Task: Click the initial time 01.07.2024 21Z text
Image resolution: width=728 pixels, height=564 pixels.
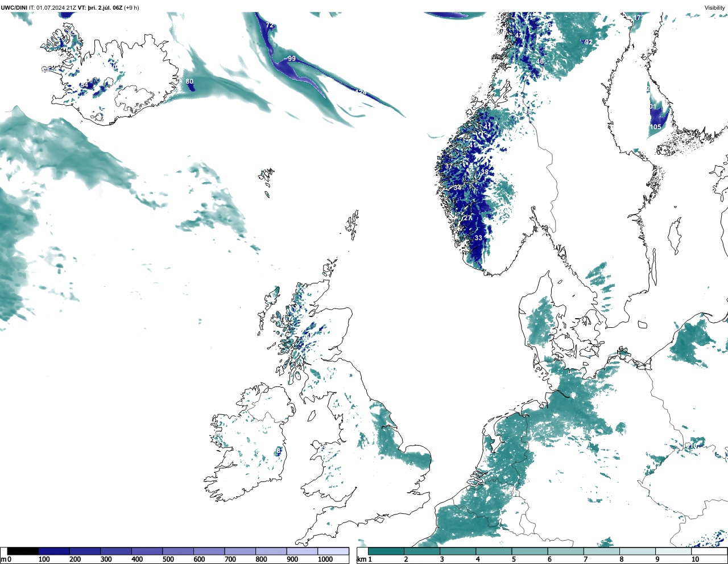Action: click(x=56, y=7)
